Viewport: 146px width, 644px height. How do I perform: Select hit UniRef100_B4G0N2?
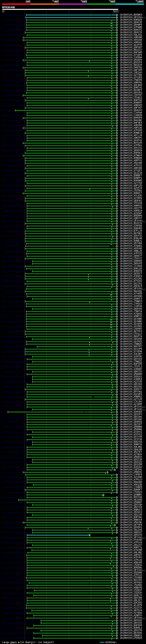pyautogui.click(x=131, y=120)
